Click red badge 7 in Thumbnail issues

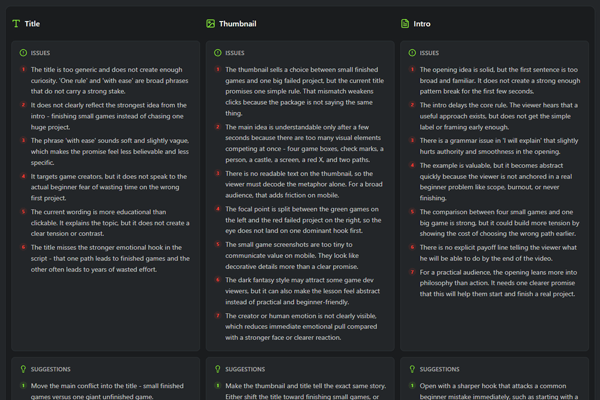[218, 316]
